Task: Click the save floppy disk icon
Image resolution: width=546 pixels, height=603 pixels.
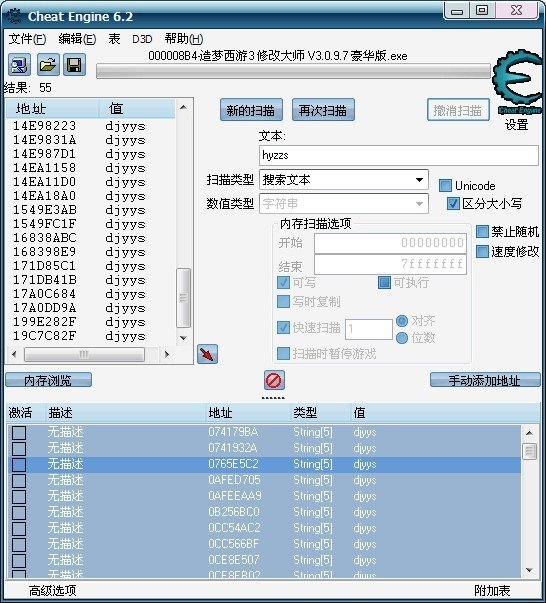Action: pyautogui.click(x=74, y=65)
